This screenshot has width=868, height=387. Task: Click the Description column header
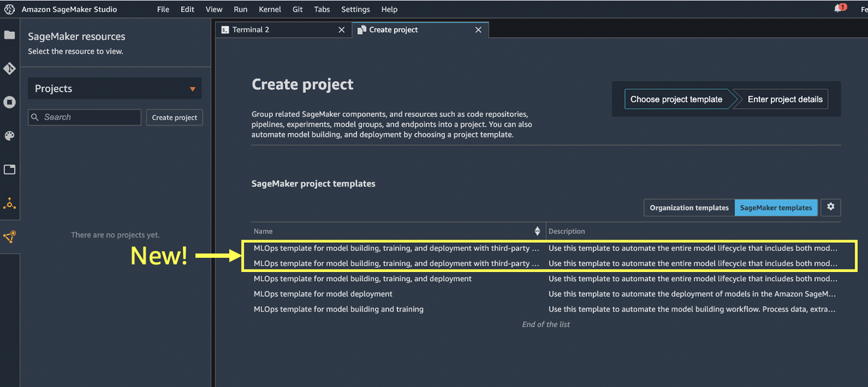coord(567,231)
